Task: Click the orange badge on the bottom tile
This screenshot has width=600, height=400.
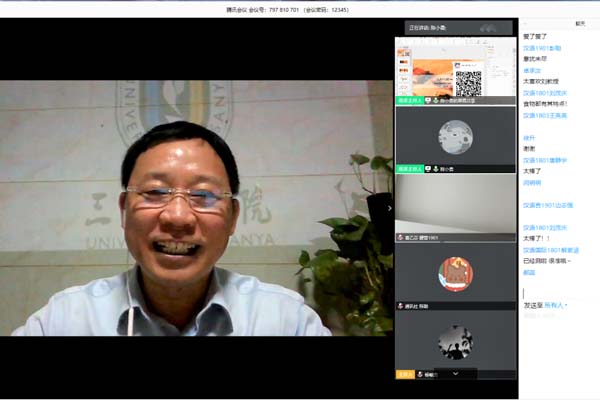Action: [404, 374]
